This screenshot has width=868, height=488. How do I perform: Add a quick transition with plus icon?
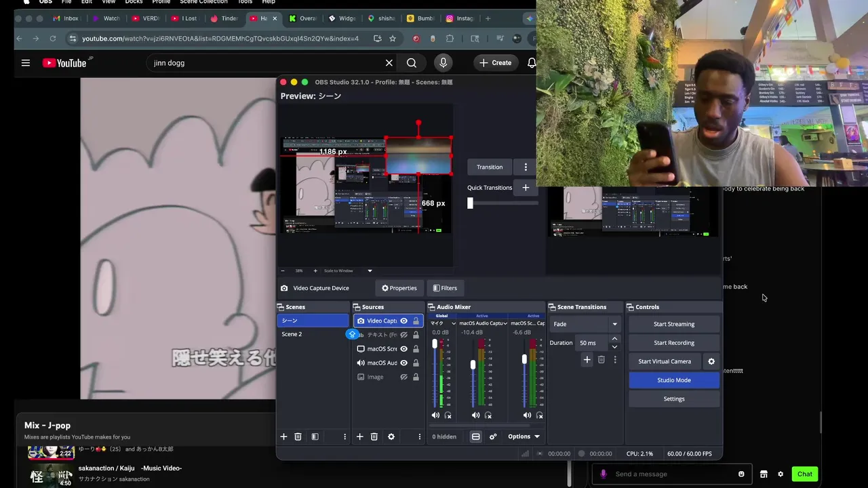[x=526, y=188]
